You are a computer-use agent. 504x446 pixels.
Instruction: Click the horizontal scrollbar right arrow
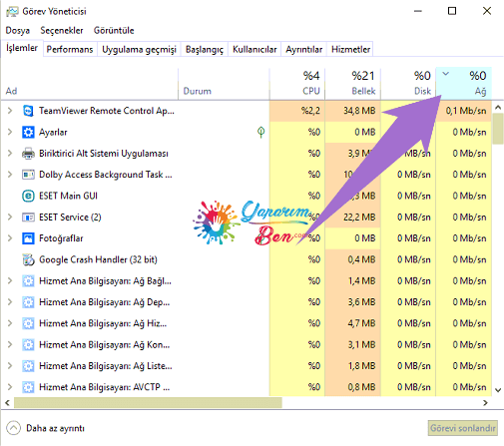tap(485, 403)
